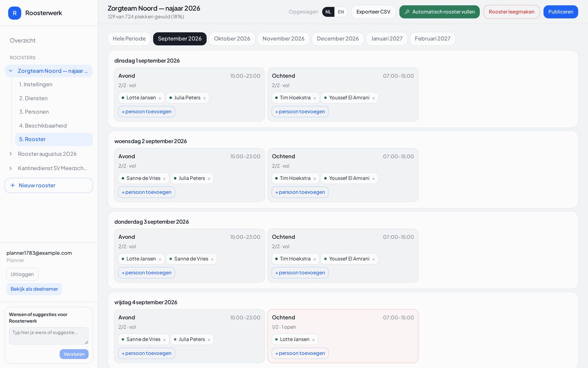Expand Rooster augustus 2026 item
This screenshot has width=588, height=368.
pos(11,154)
